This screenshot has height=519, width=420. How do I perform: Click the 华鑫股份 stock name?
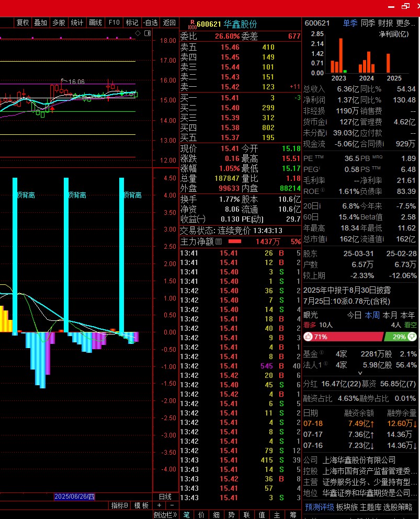pyautogui.click(x=240, y=24)
